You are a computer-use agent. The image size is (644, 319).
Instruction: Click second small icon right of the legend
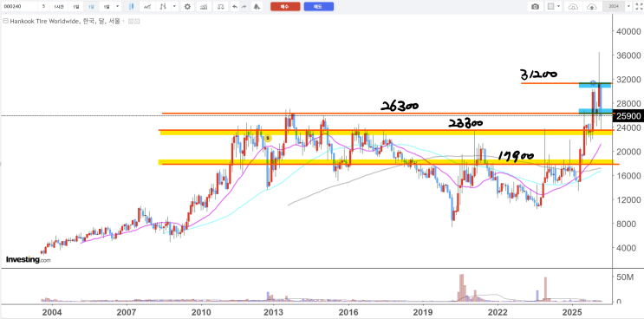pos(137,22)
